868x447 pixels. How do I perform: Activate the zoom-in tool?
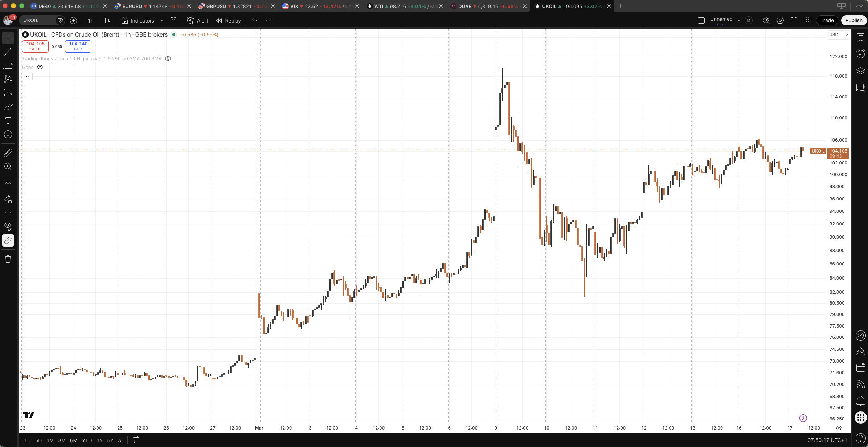[x=8, y=166]
